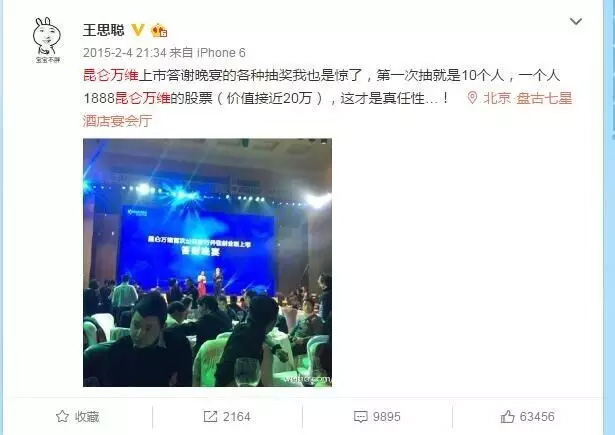Image resolution: width=615 pixels, height=435 pixels.
Task: Like the post with thumbs-up icon
Action: [507, 416]
